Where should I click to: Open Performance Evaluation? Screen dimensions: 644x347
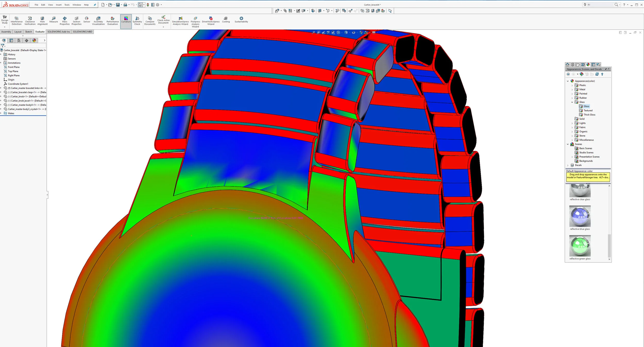[113, 21]
